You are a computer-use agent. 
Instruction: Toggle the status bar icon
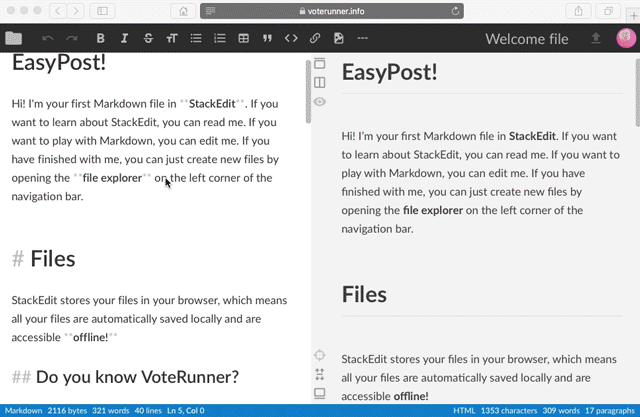pos(320,393)
